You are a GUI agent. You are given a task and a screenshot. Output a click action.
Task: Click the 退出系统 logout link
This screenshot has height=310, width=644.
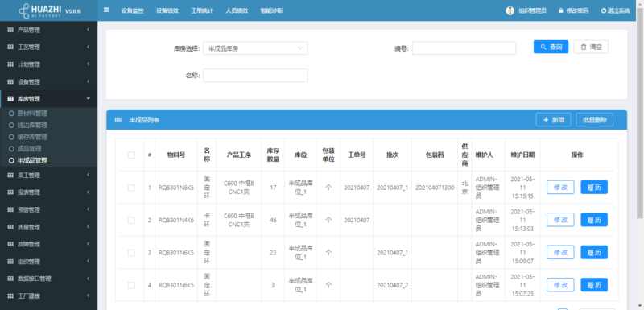pos(615,11)
